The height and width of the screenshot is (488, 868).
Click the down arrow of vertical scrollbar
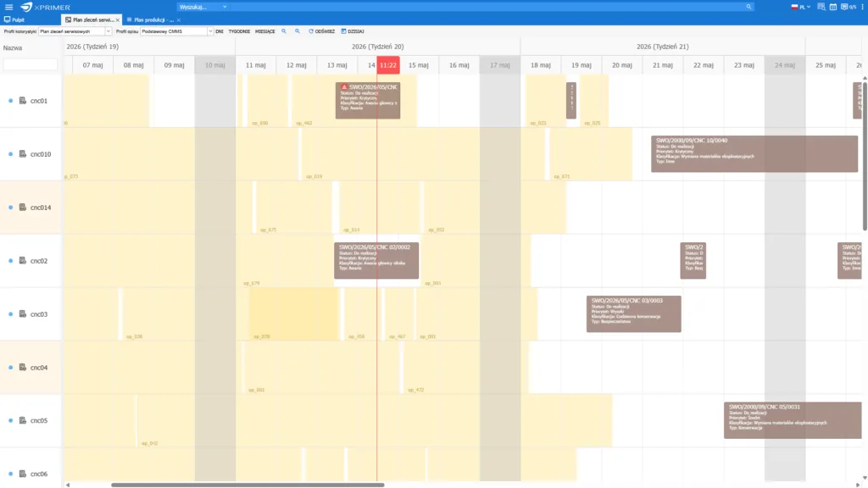pos(865,478)
